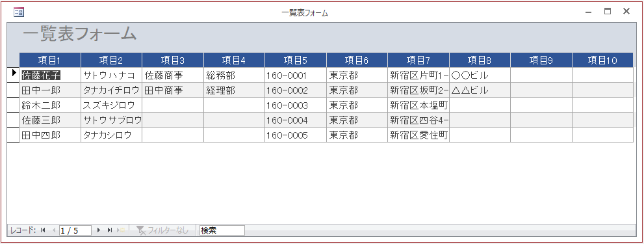Click the cell タナカイチロウ
Viewport: 644px width, 244px height.
(111, 90)
